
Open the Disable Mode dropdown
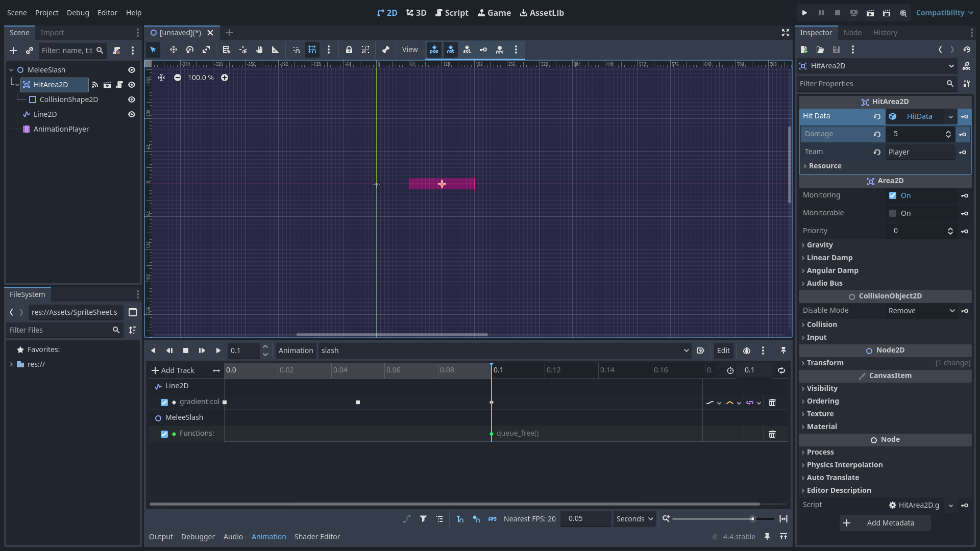point(921,311)
